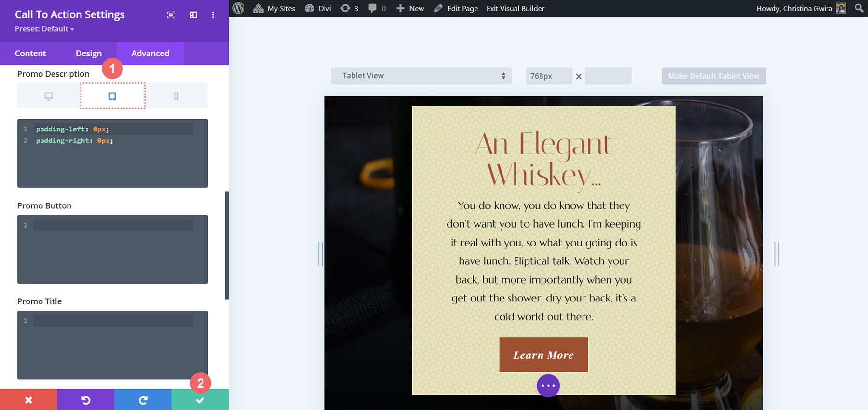Click the Call To Action Settings title
Image resolution: width=868 pixels, height=410 pixels.
pyautogui.click(x=70, y=14)
